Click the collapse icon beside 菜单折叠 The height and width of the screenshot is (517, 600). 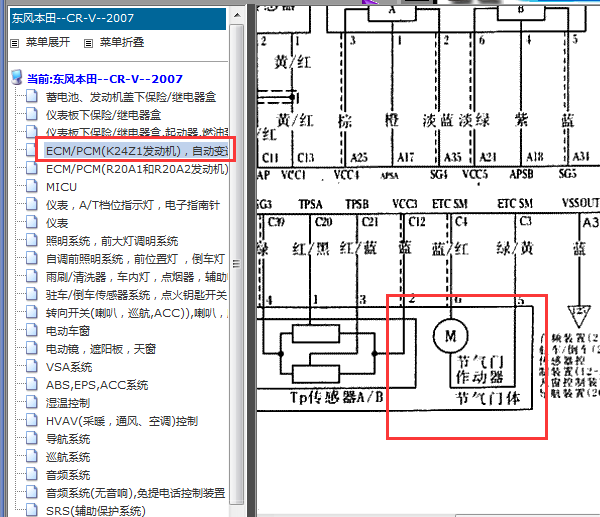pos(88,43)
